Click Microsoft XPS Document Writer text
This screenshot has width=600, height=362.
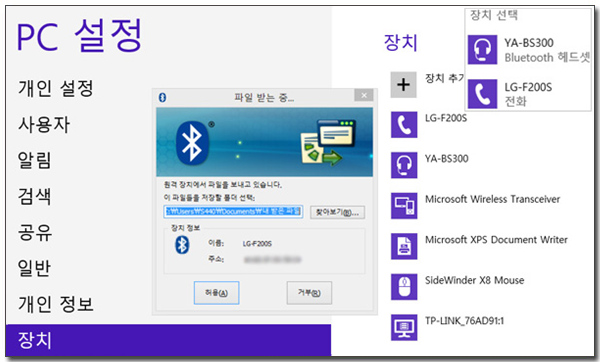496,240
